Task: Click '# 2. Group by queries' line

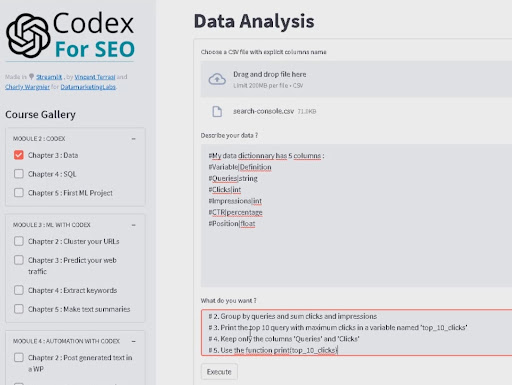Action: [x=293, y=316]
